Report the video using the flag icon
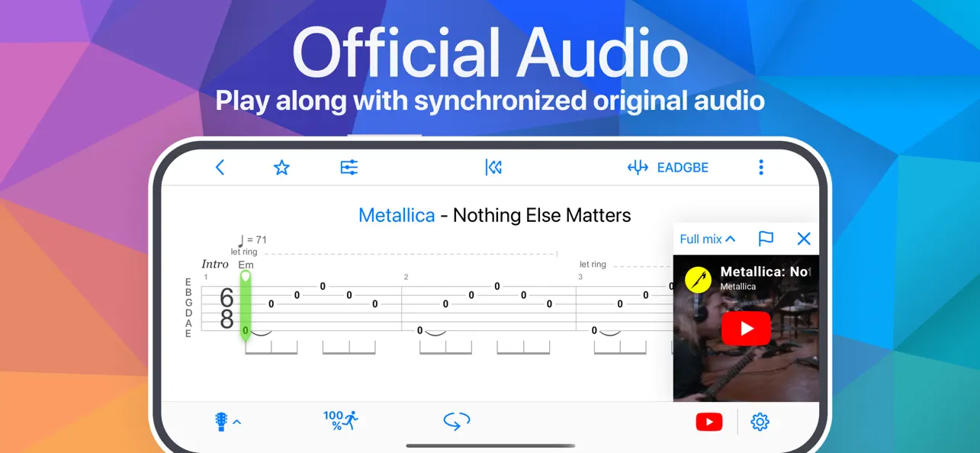Screen dimensions: 980x453 click(x=766, y=239)
